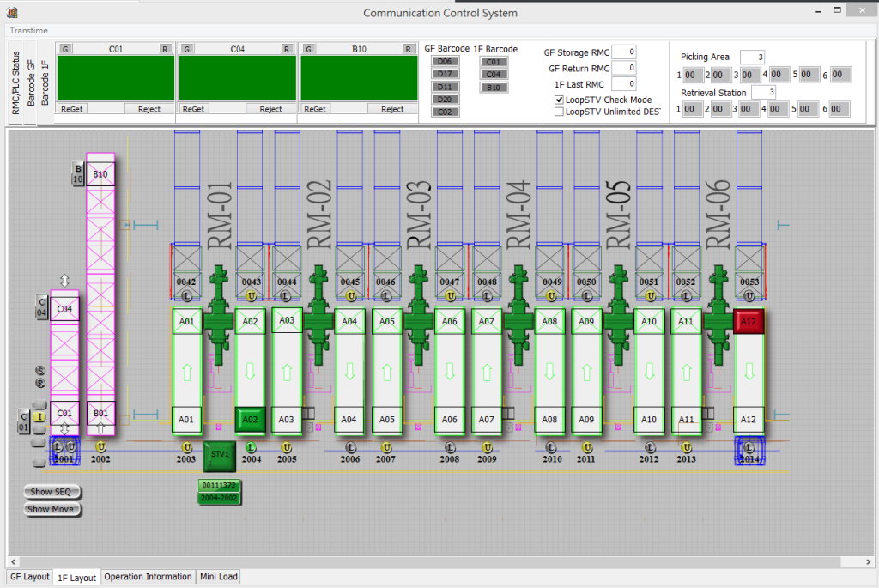Click the GF Storage RMC input field
Image resolution: width=879 pixels, height=588 pixels.
point(624,52)
